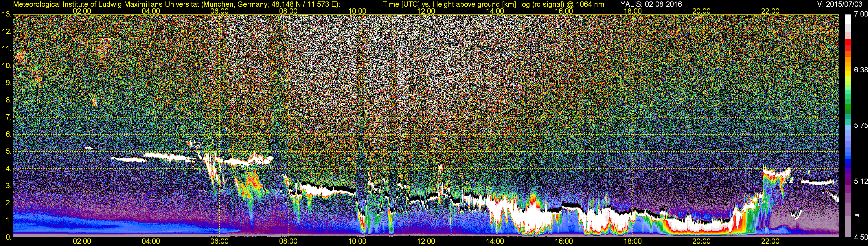Click the '18:00' label on the bottom time axis

point(632,241)
